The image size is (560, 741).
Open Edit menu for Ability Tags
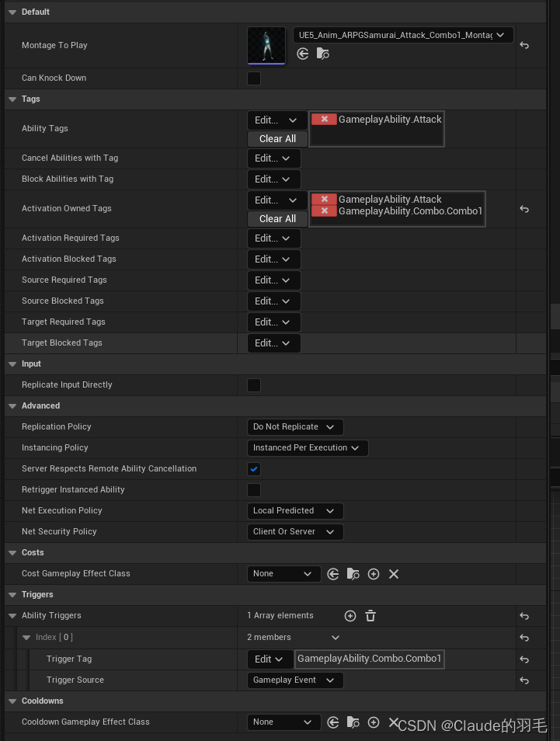click(x=277, y=120)
